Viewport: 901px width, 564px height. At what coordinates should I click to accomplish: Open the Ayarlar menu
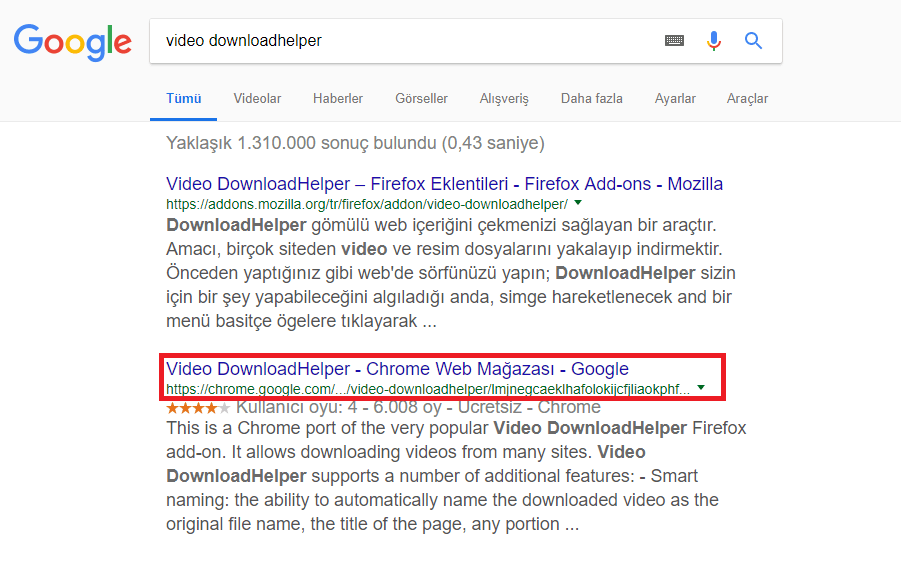[x=675, y=99]
